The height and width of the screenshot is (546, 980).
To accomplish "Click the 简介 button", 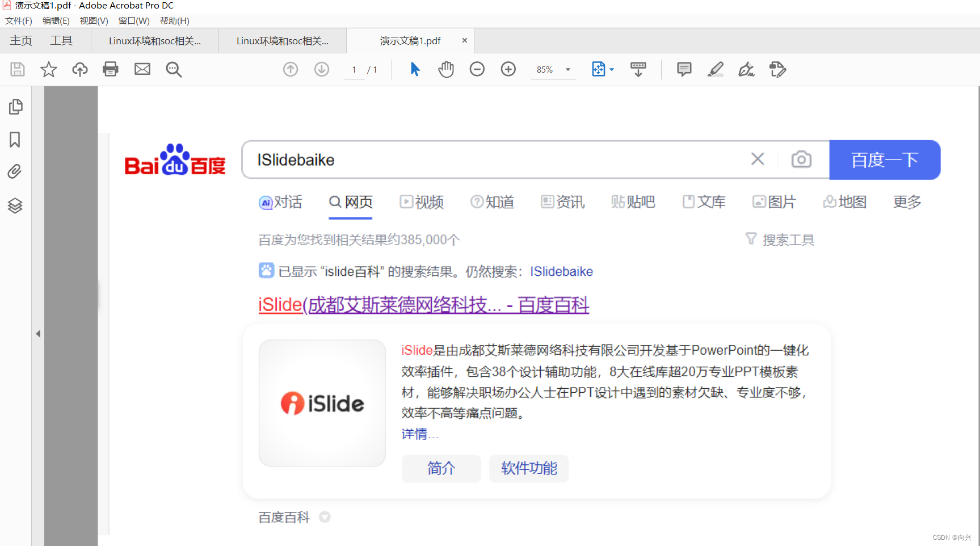I will 441,468.
